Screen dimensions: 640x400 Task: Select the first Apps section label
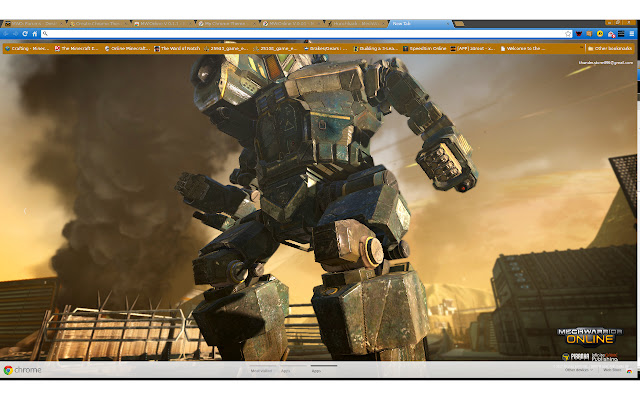point(285,371)
